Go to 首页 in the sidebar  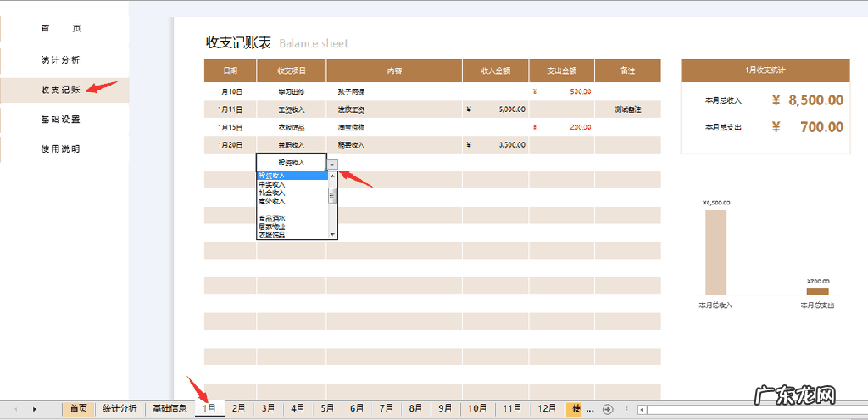pyautogui.click(x=61, y=29)
